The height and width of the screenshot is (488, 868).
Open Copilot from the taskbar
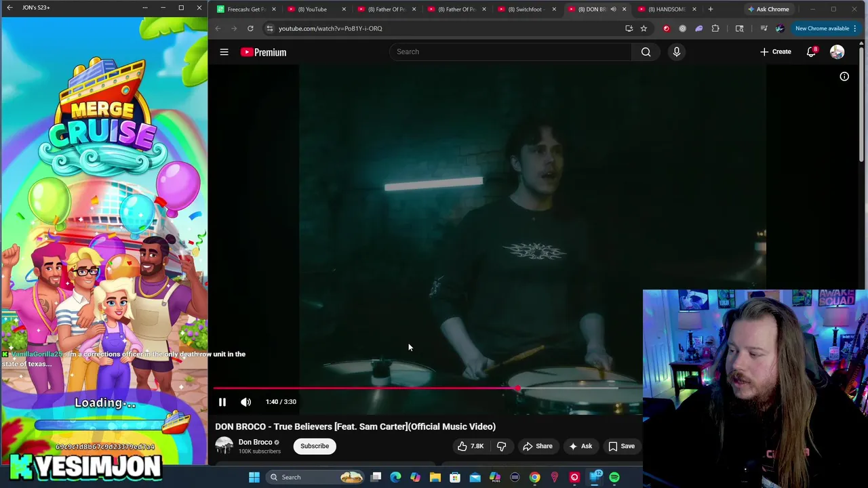click(x=415, y=477)
